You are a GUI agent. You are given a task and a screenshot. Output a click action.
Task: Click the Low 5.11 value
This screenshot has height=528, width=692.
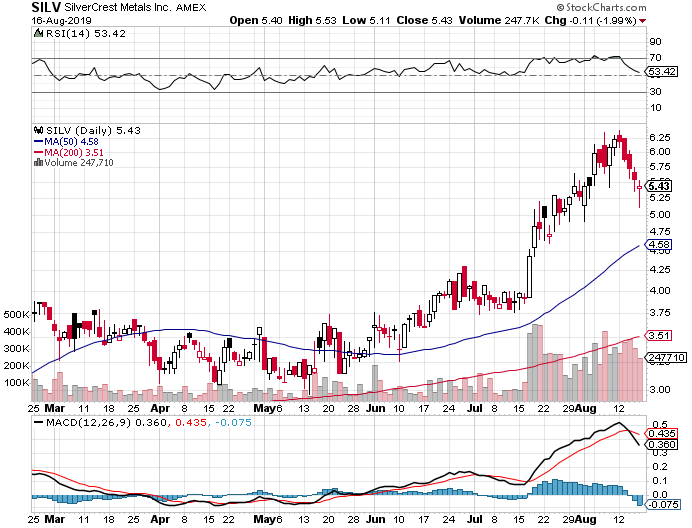pos(366,20)
